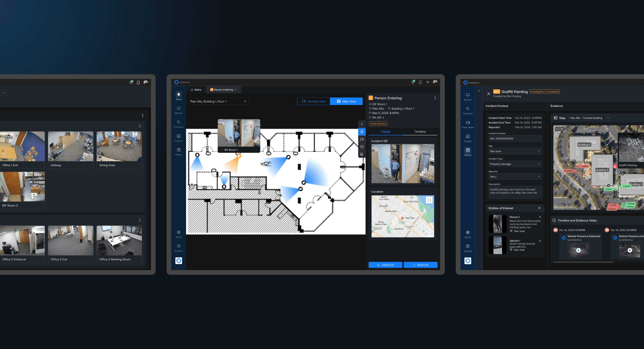Click the DISPATCH button

click(385, 265)
